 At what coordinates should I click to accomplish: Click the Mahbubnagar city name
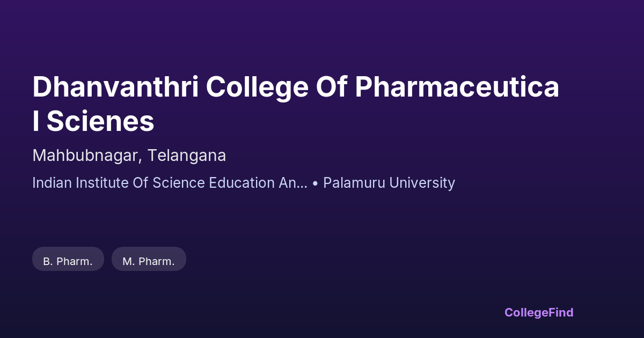[87, 156]
